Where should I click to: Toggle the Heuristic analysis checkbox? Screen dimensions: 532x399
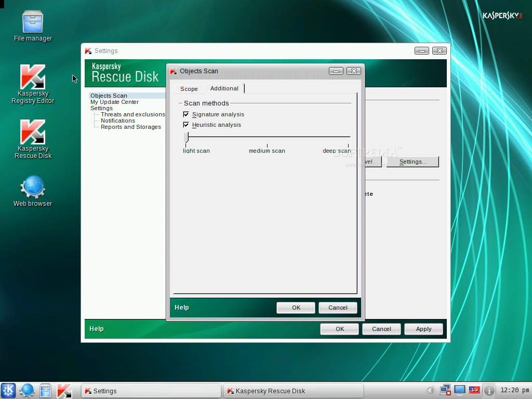click(186, 125)
